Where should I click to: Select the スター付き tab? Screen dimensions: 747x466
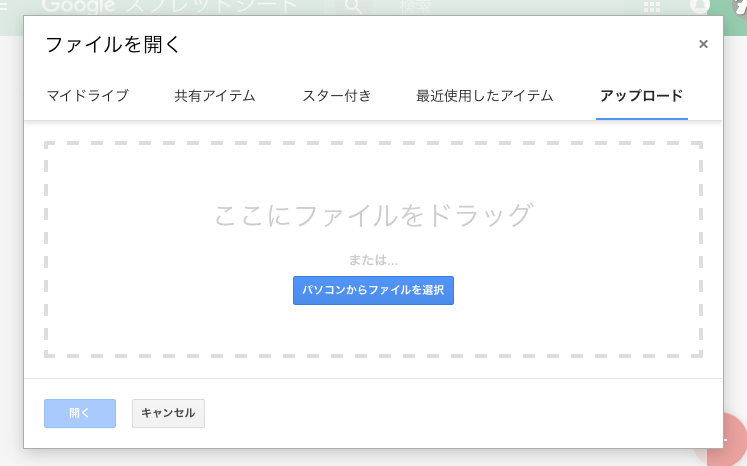(337, 96)
